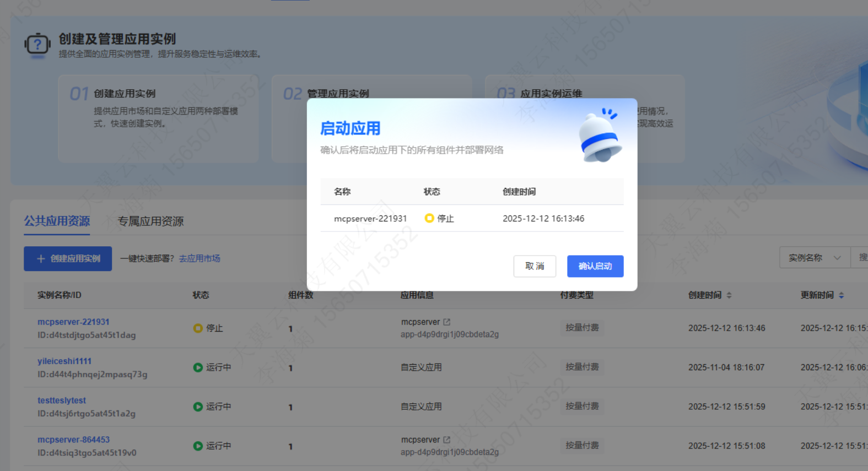
Task: Switch to the 专属应用资源 tab
Action: tap(150, 221)
